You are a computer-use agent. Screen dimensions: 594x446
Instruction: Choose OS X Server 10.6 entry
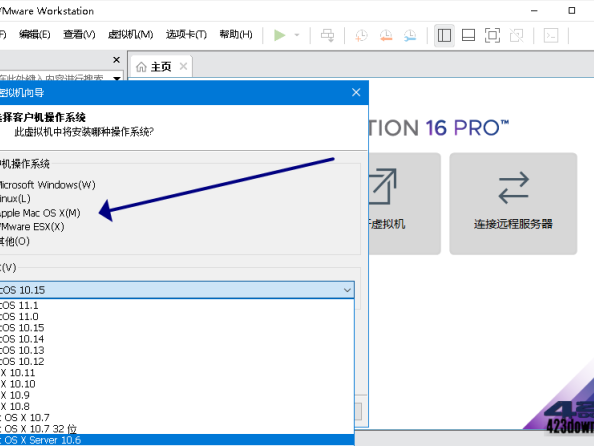[177, 440]
